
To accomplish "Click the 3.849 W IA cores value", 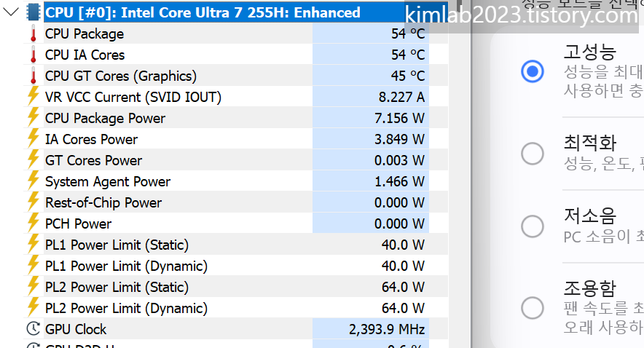I will [399, 140].
